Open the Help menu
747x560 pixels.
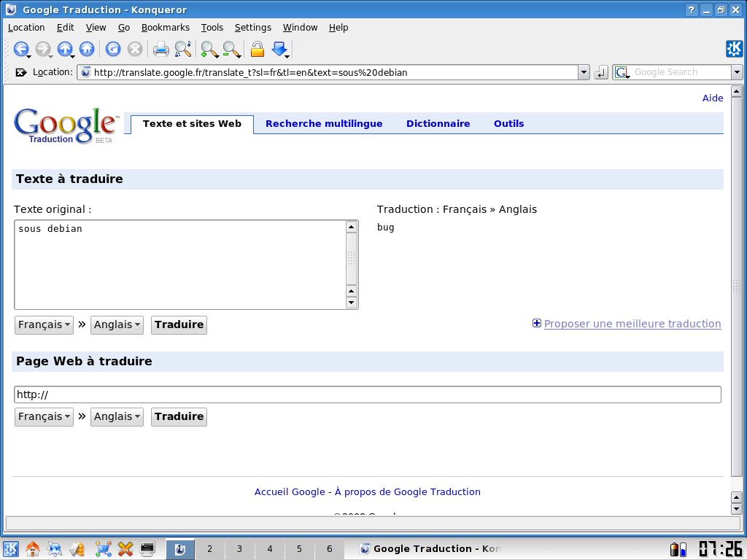pyautogui.click(x=338, y=28)
